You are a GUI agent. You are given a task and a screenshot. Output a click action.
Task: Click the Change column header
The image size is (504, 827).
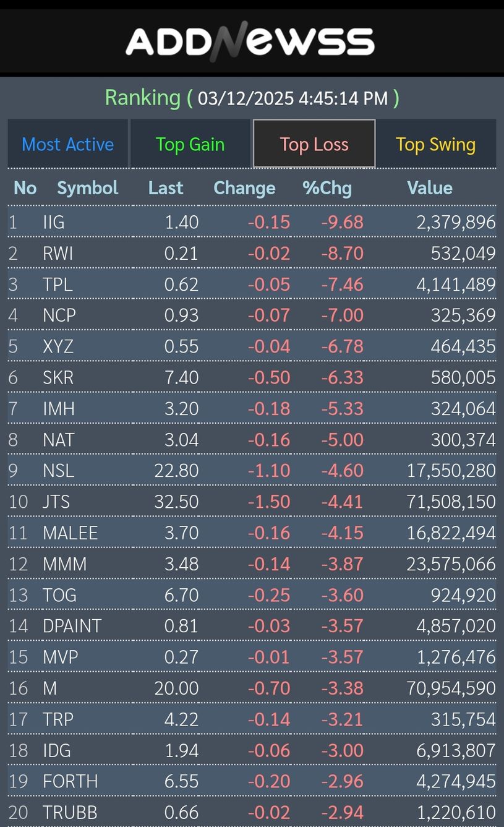click(x=244, y=188)
